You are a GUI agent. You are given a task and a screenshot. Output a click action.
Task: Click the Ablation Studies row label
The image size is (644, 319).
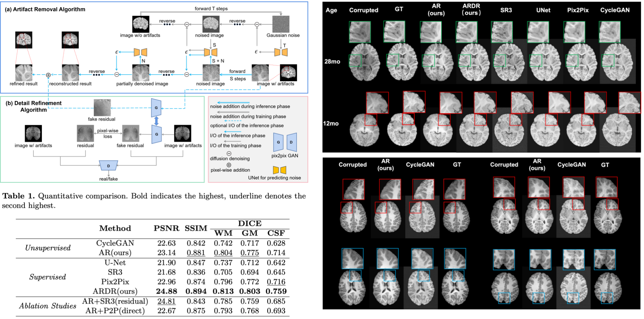coord(48,306)
